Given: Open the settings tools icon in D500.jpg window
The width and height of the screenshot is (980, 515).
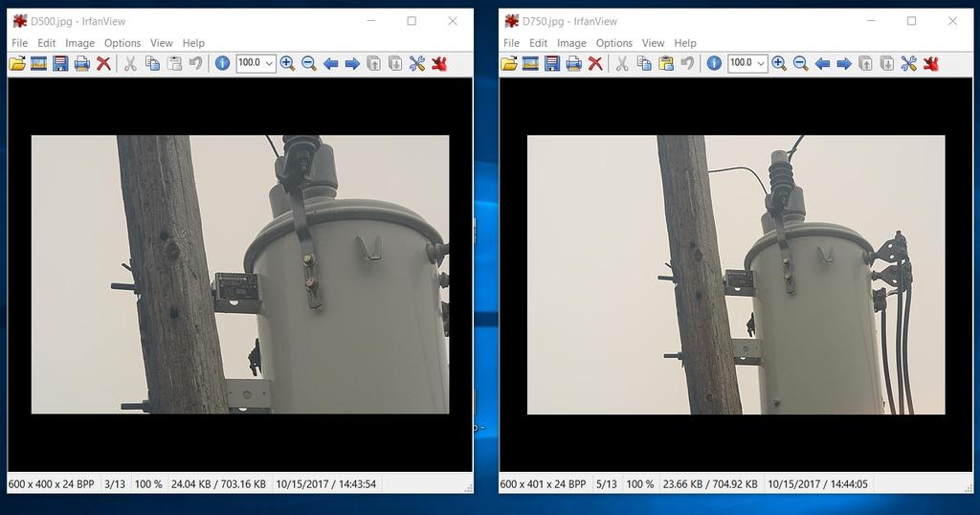Looking at the screenshot, I should pos(417,64).
